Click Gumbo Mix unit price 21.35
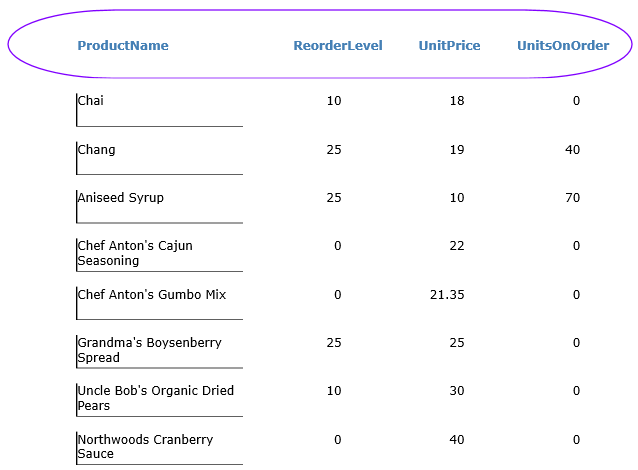 446,295
